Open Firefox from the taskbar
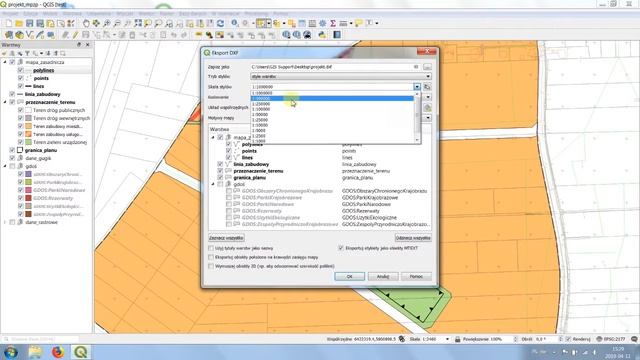 (58, 352)
